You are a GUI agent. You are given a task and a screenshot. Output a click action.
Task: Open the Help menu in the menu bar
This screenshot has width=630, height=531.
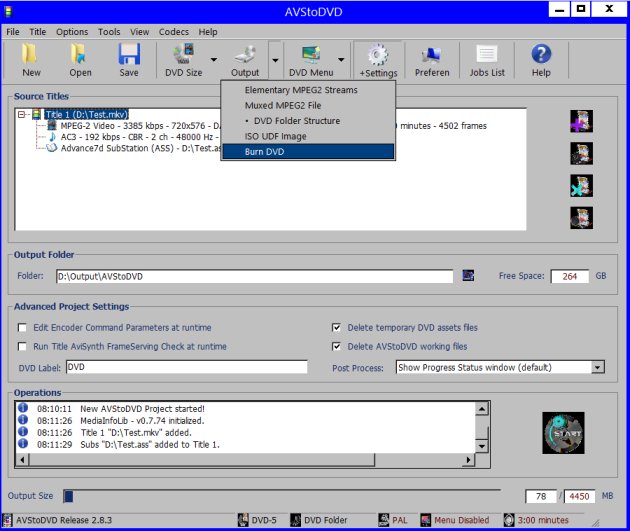click(208, 32)
